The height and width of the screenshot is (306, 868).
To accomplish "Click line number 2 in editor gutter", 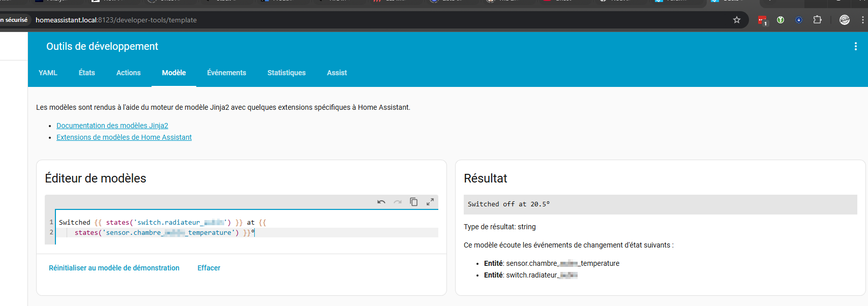I will (51, 232).
